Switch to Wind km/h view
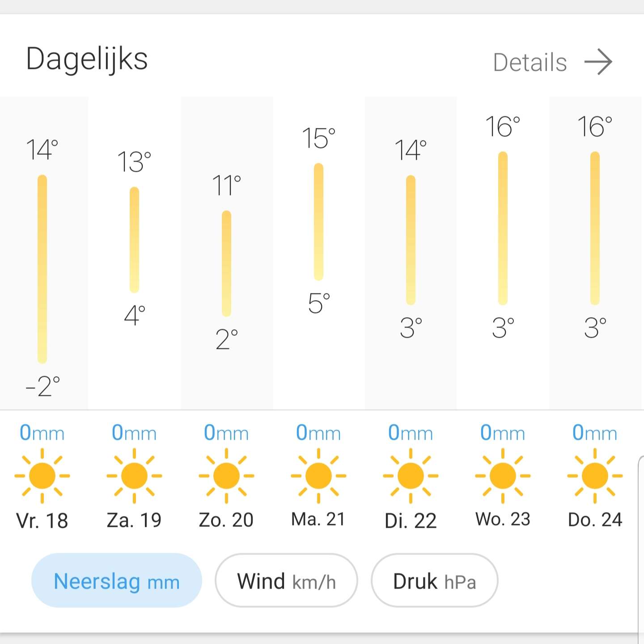The height and width of the screenshot is (644, 644). 286,580
